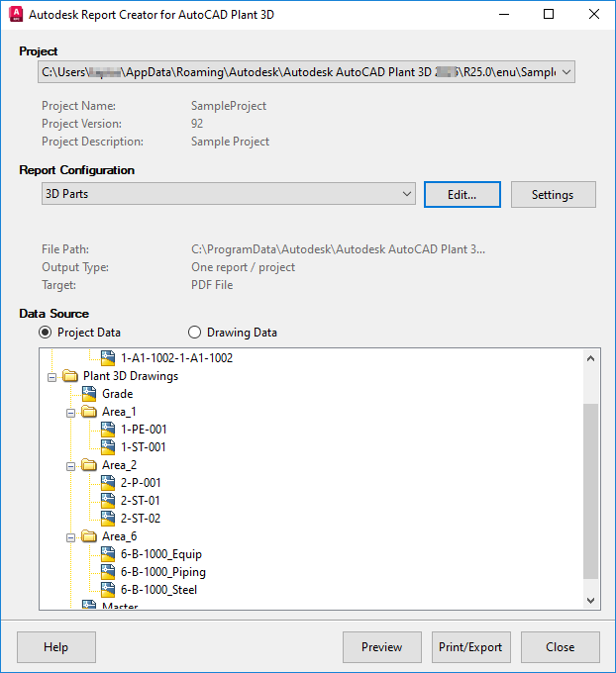Select the 1-A1-1002-1-A1-1002 tree label

pos(176,358)
